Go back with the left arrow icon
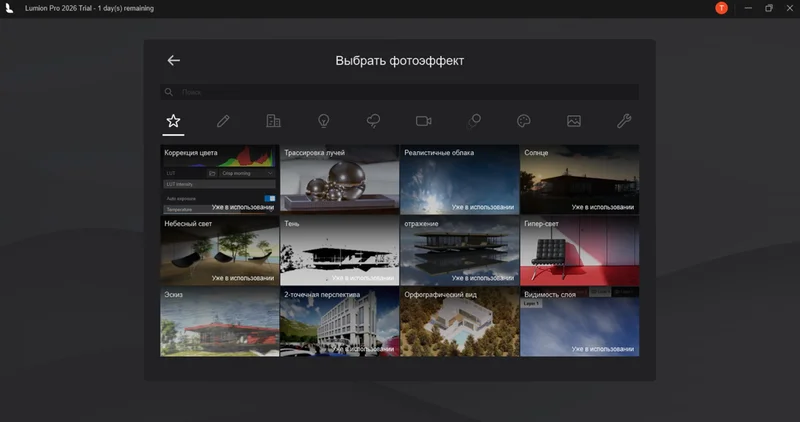The height and width of the screenshot is (422, 800). point(173,60)
